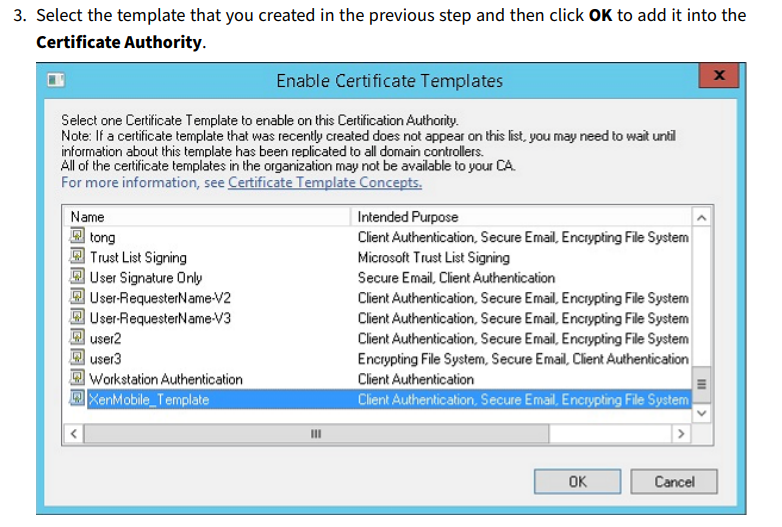The image size is (782, 527).
Task: Click the Trust List Signing template icon
Action: tap(77, 256)
